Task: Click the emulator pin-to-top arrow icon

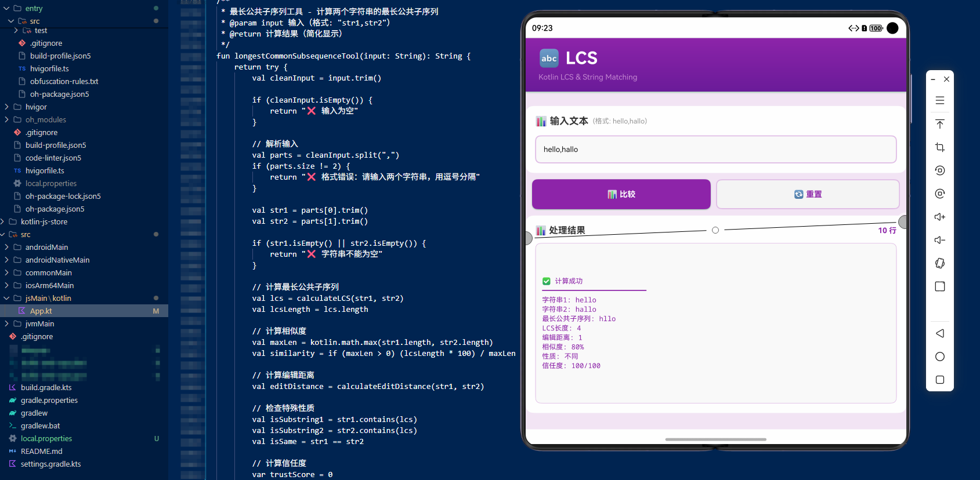Action: click(940, 124)
